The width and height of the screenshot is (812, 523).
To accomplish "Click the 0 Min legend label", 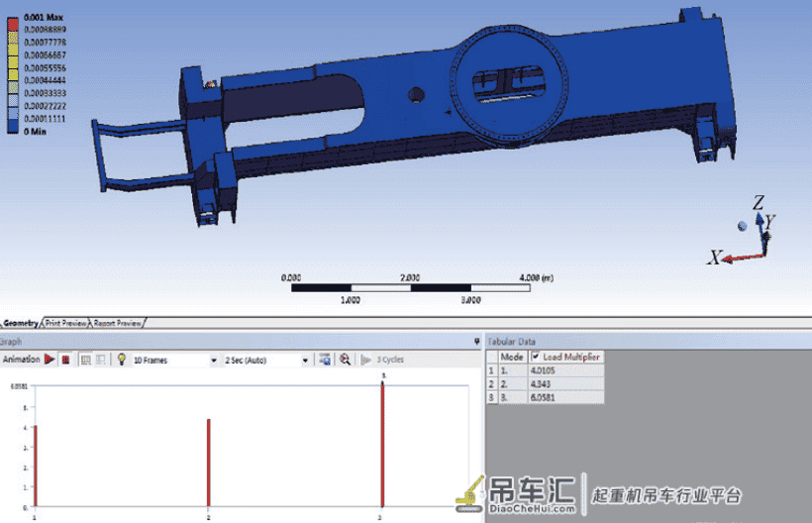I will pyautogui.click(x=35, y=132).
